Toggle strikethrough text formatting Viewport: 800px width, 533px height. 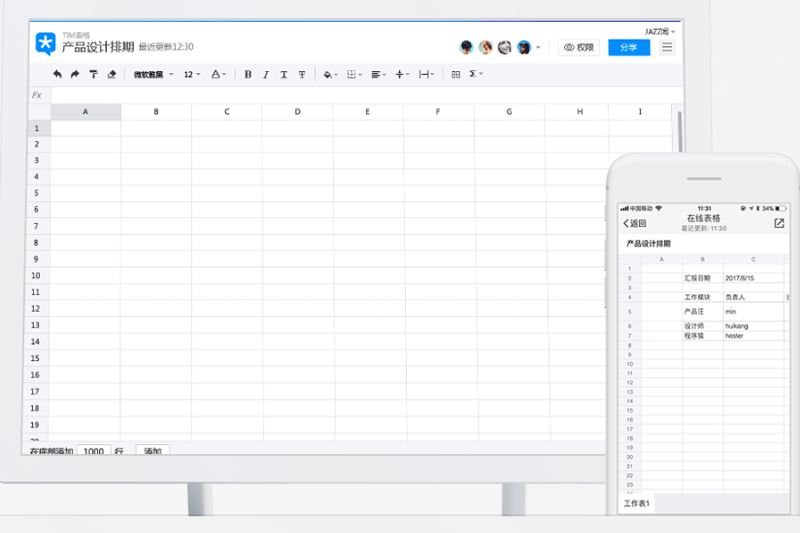(302, 74)
